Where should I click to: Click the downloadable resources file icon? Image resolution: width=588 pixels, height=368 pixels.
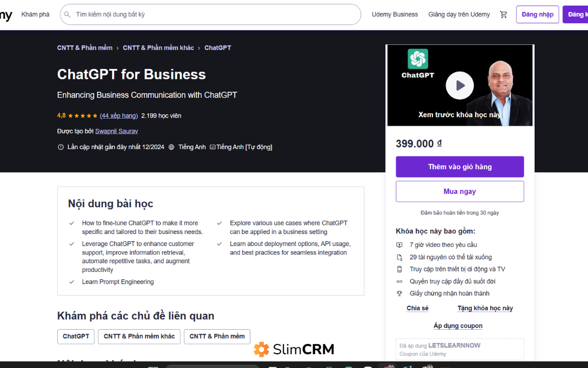coord(399,257)
